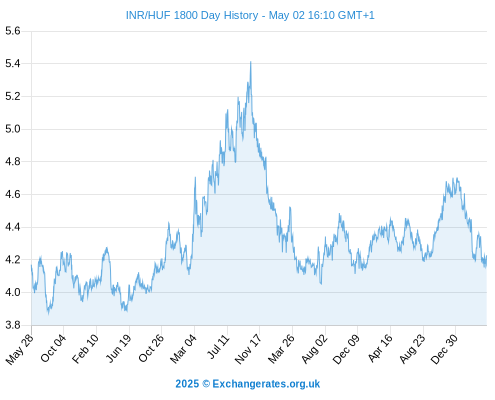Select the Jul 11 x-axis date label

[x=218, y=347]
